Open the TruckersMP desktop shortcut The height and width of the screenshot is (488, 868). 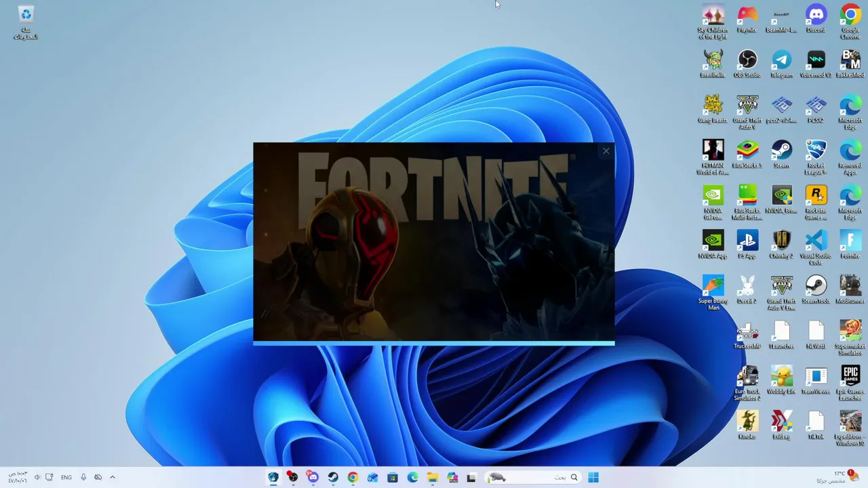(747, 335)
